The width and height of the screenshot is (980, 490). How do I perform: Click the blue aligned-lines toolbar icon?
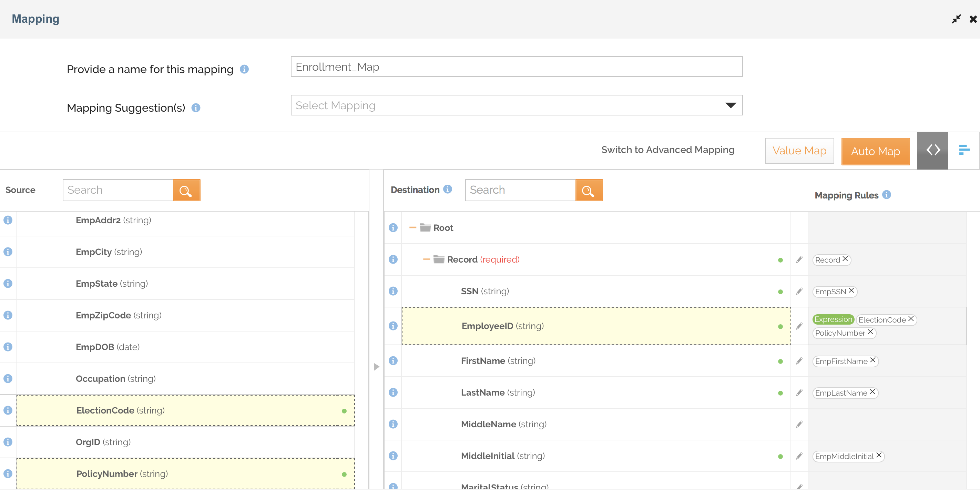click(x=964, y=150)
